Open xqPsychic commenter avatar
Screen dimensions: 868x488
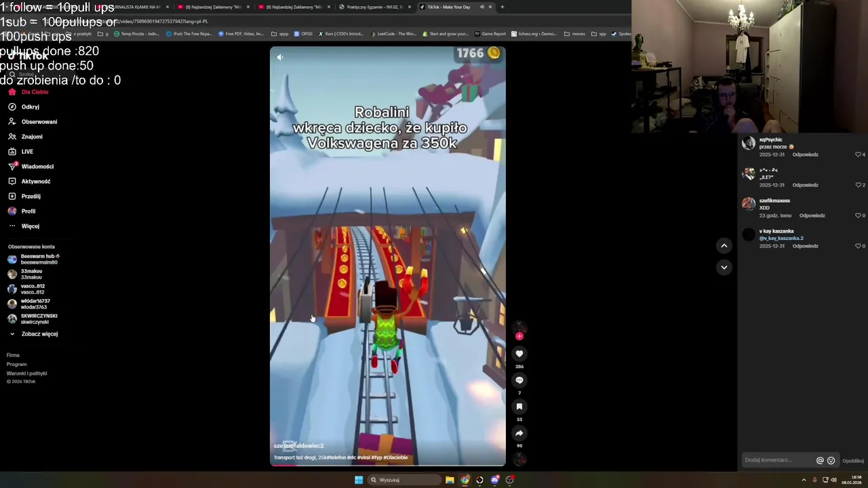[x=749, y=143]
